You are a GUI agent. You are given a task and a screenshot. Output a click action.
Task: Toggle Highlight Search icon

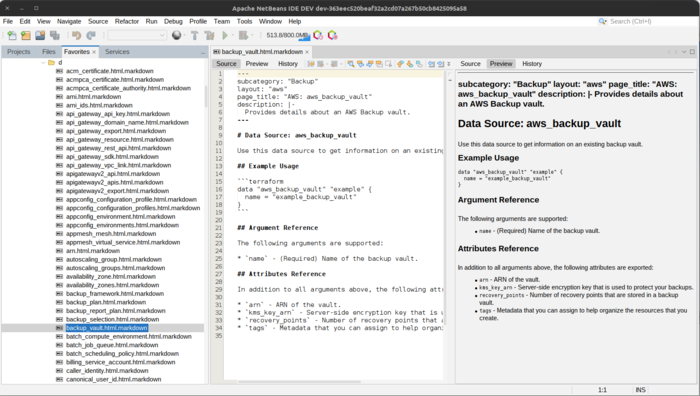(x=379, y=64)
